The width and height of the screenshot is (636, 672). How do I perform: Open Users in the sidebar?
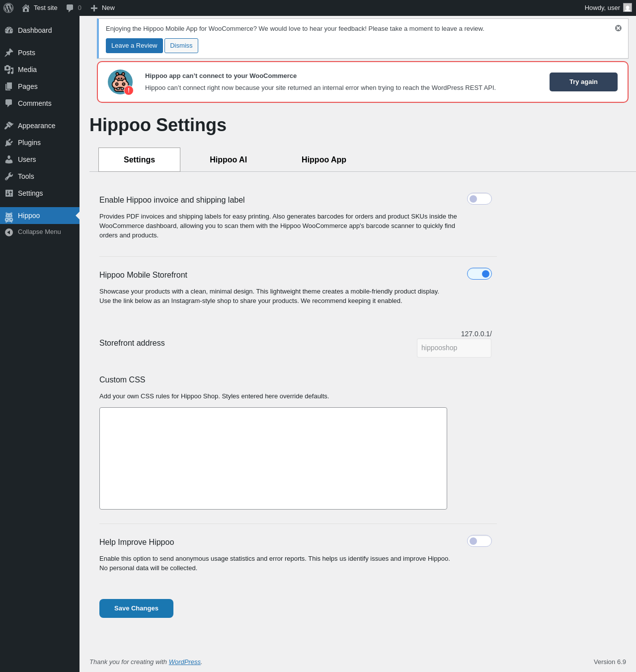click(40, 159)
